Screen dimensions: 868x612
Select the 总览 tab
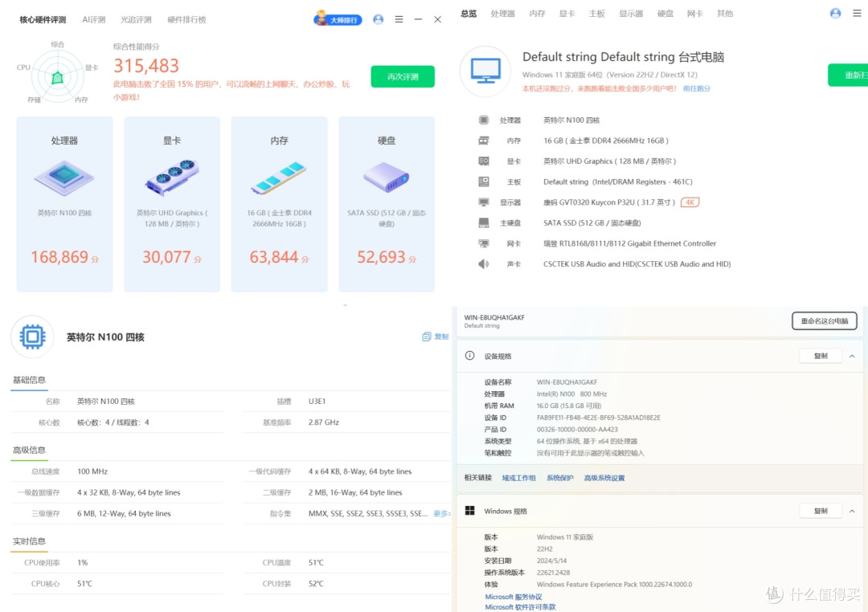[469, 14]
